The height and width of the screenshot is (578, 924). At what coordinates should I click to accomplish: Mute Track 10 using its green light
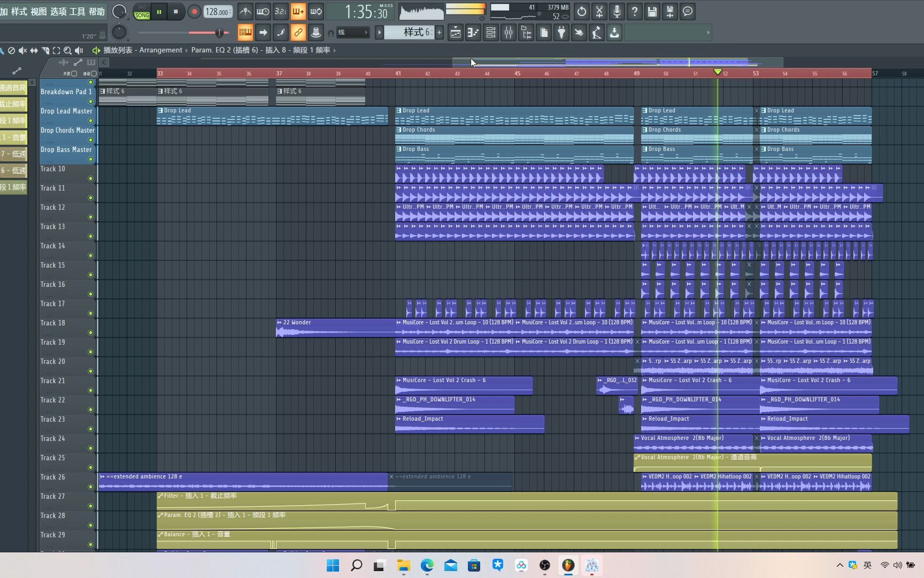90,179
